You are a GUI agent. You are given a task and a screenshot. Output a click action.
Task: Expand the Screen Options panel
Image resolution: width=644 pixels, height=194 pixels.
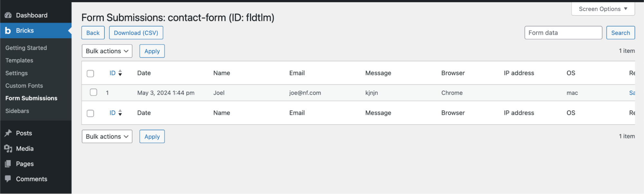tap(603, 9)
